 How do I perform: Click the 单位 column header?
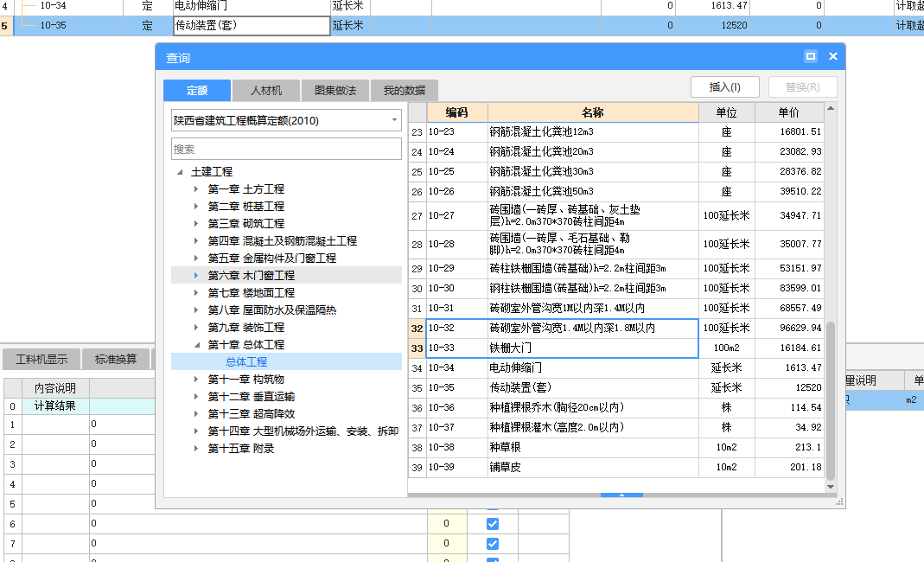(x=727, y=112)
